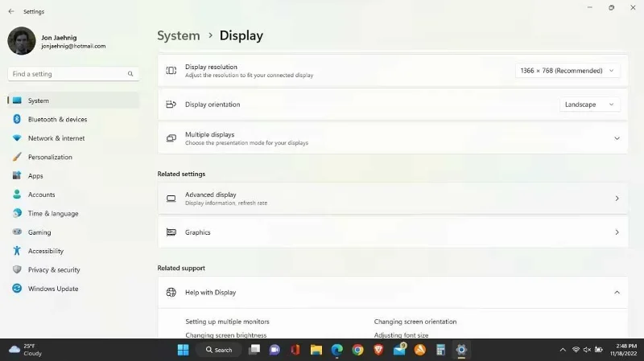
Task: Click the Wi-Fi icon in system tray
Action: pos(576,350)
